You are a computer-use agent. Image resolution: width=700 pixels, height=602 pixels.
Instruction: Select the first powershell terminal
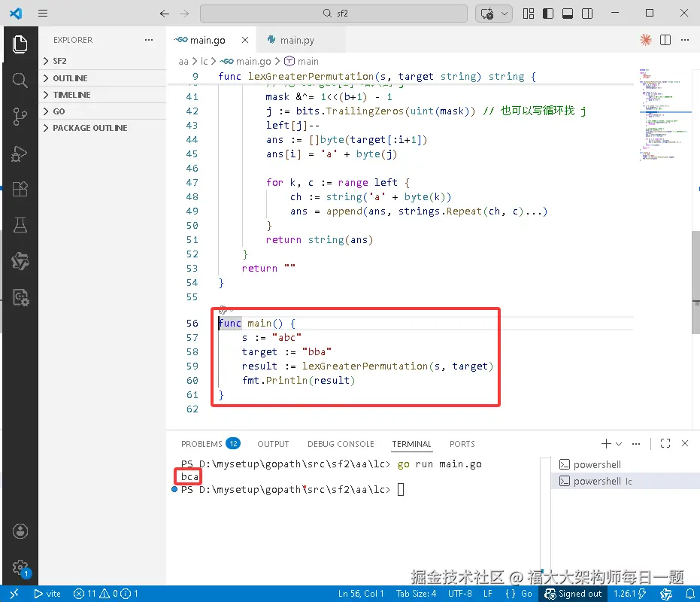tap(626, 465)
